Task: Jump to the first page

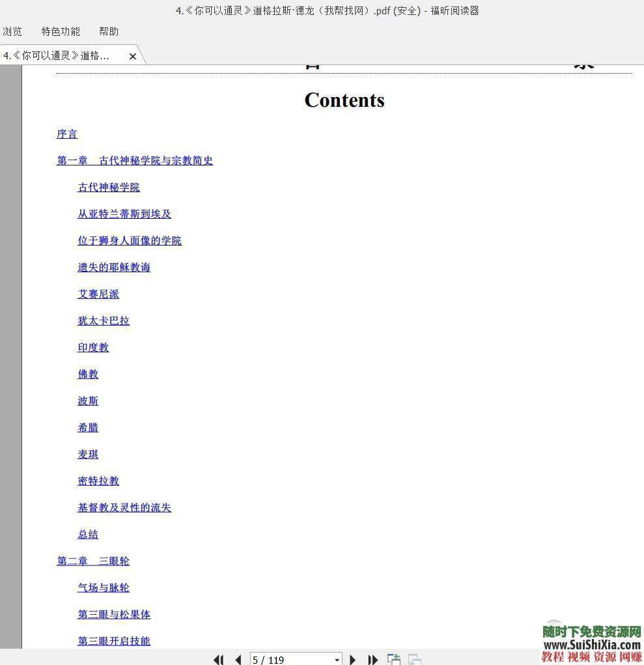Action: 218,660
